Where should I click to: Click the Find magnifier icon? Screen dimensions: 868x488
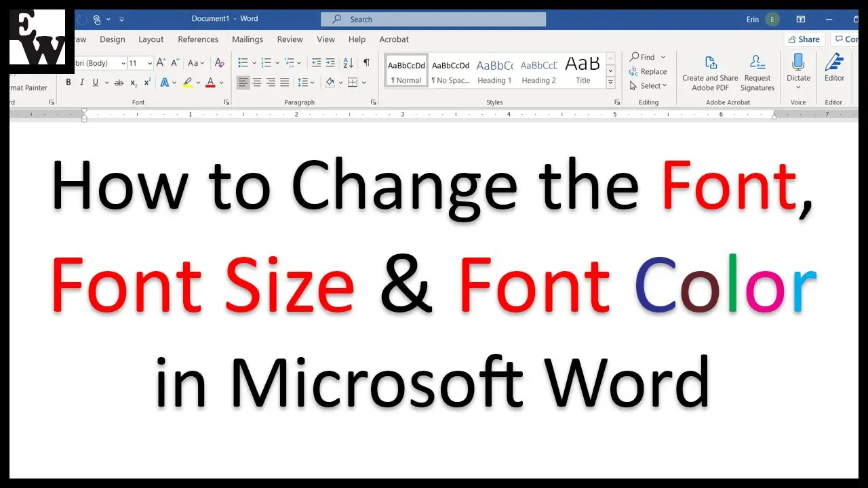point(634,57)
